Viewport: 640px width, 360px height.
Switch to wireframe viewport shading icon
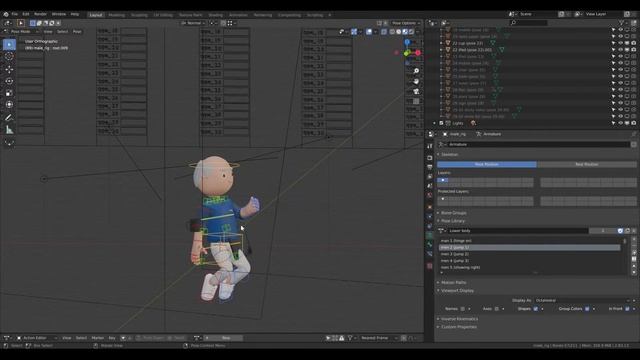click(392, 32)
